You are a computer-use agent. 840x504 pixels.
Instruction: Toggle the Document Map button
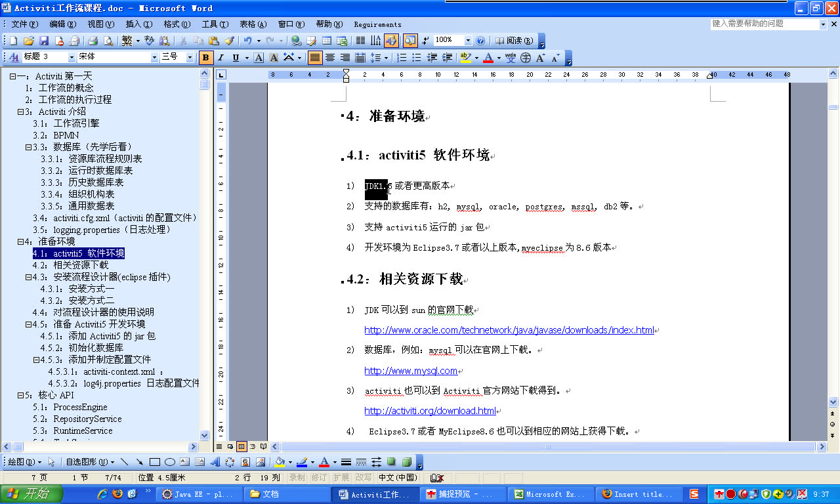[410, 41]
